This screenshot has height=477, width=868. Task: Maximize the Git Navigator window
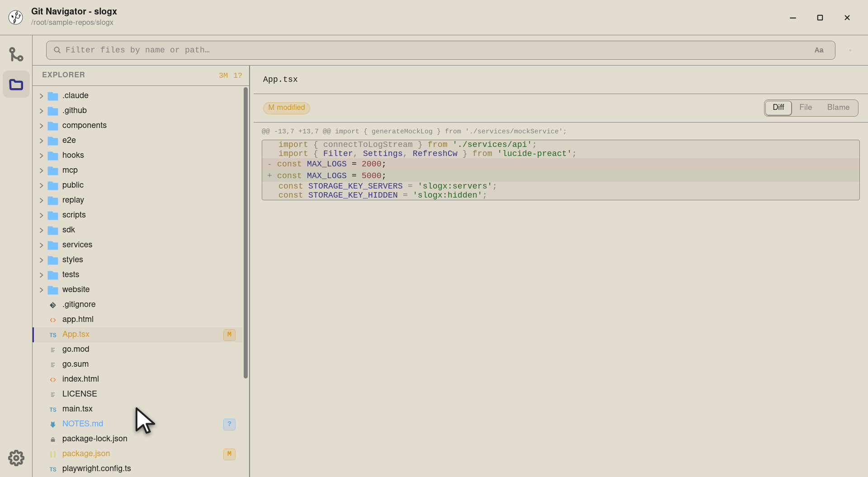tap(820, 18)
